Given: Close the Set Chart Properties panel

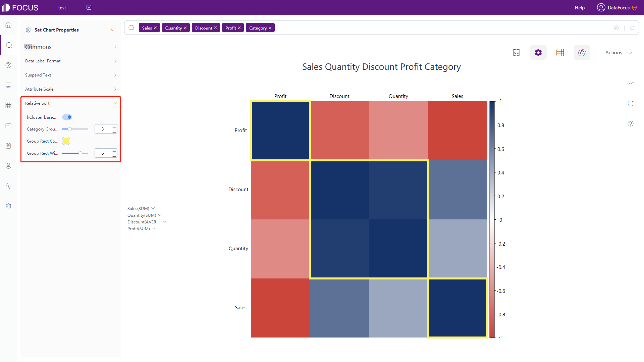Looking at the screenshot, I should [112, 30].
